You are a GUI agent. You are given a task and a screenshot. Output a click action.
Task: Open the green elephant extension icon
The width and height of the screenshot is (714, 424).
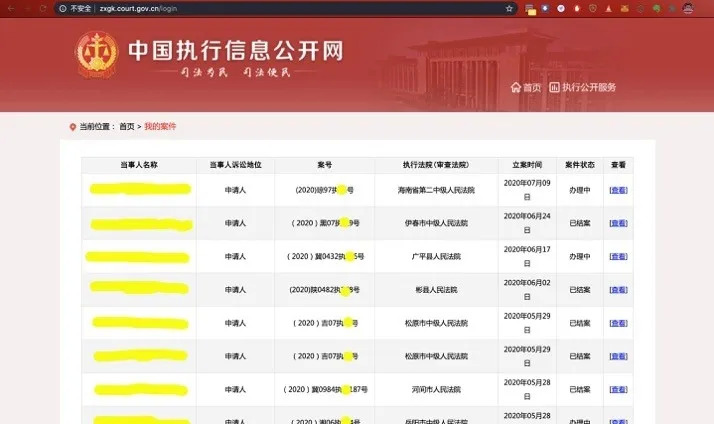click(x=657, y=8)
